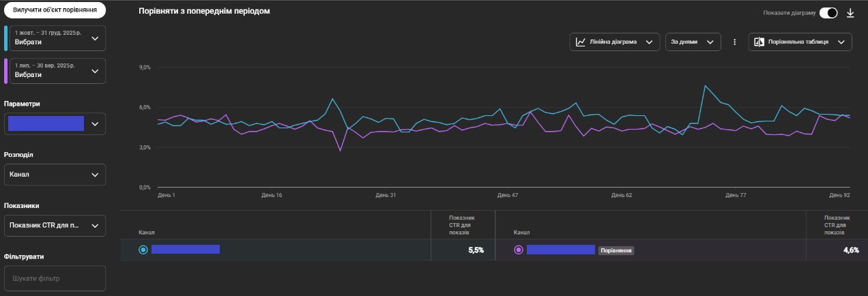Click the Показник CTR column header on right
Image resolution: width=868 pixels, height=296 pixels.
coord(835,224)
